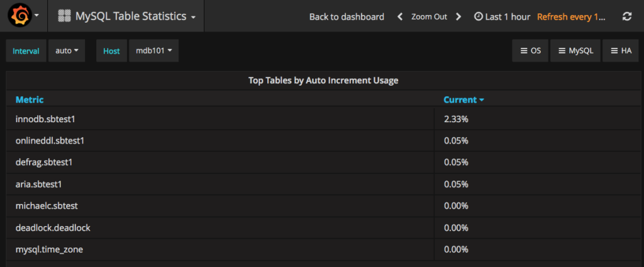Click the dashboard grid icon beside the title

pos(65,16)
